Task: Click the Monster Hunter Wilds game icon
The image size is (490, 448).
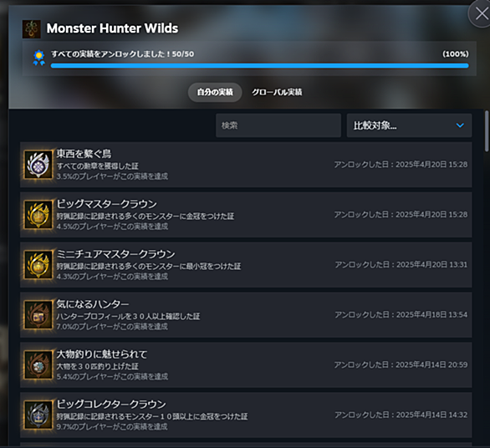Action: 31,29
